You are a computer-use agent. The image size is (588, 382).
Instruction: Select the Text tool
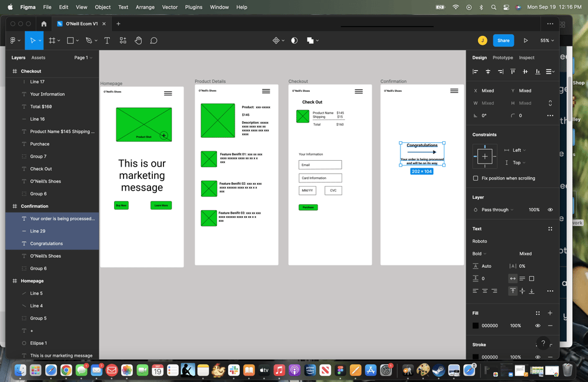coord(106,40)
